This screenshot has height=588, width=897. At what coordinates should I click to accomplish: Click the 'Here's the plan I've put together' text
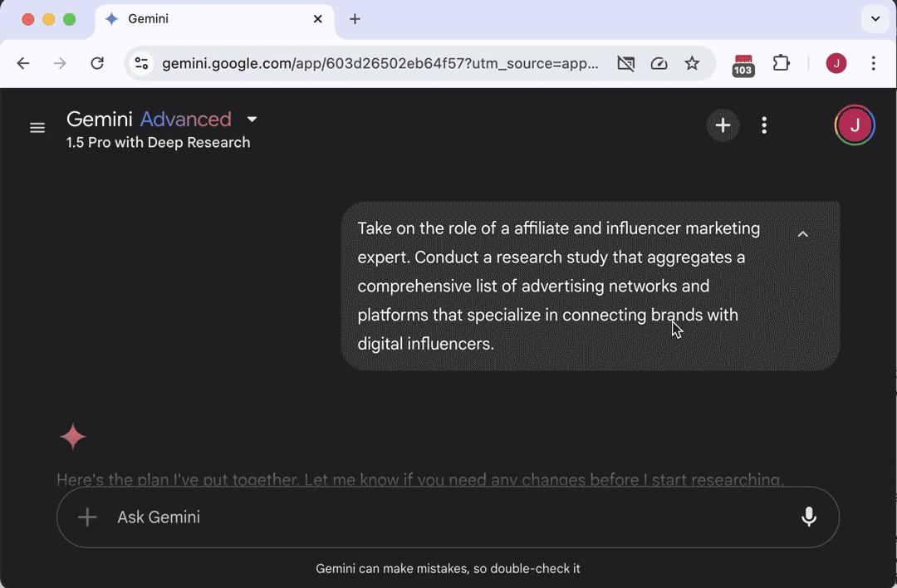419,479
